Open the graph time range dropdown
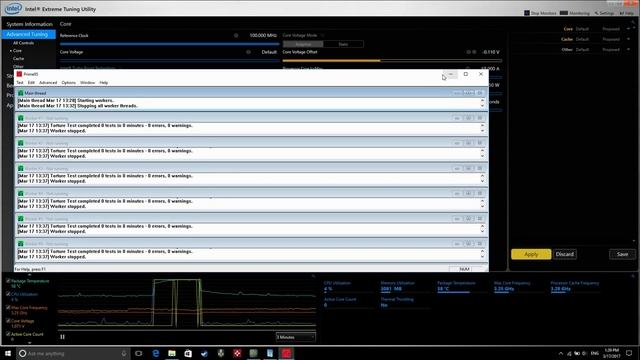This screenshot has height=360, width=640. point(296,337)
